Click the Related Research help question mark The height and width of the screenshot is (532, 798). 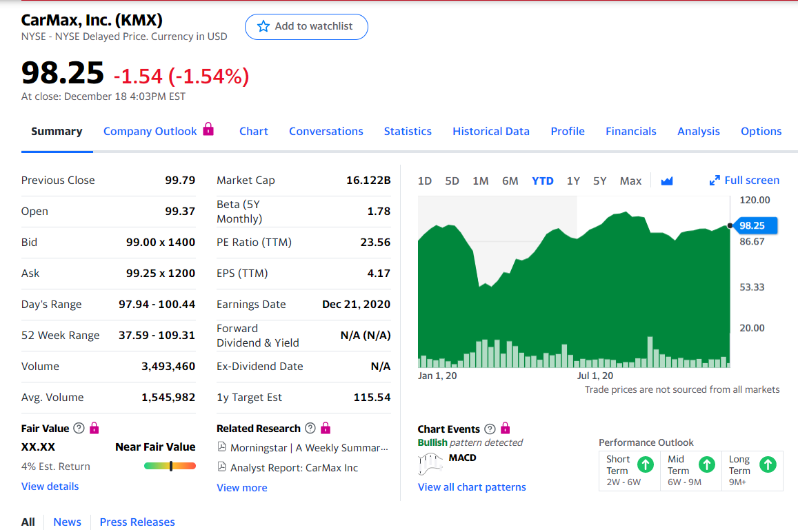(310, 428)
